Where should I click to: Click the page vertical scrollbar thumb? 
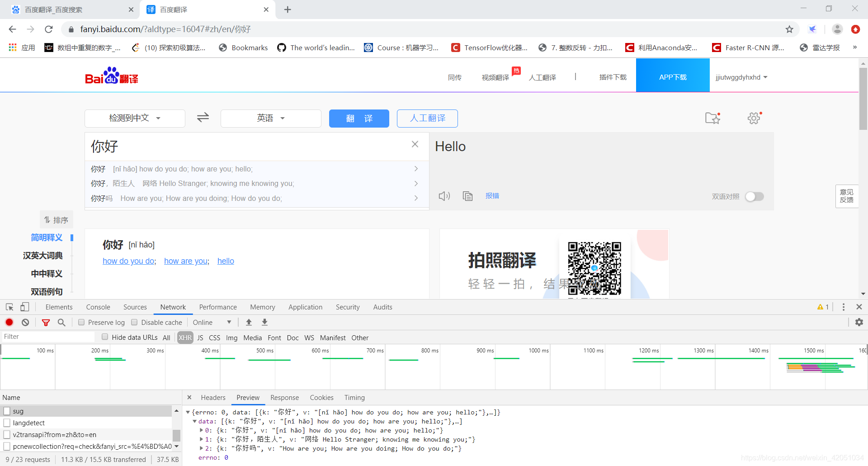point(863,99)
